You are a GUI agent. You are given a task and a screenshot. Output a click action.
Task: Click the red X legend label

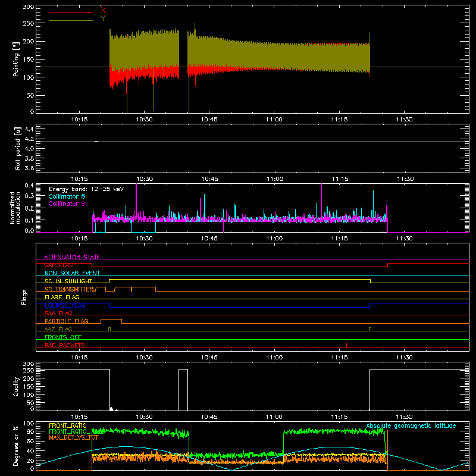(103, 10)
